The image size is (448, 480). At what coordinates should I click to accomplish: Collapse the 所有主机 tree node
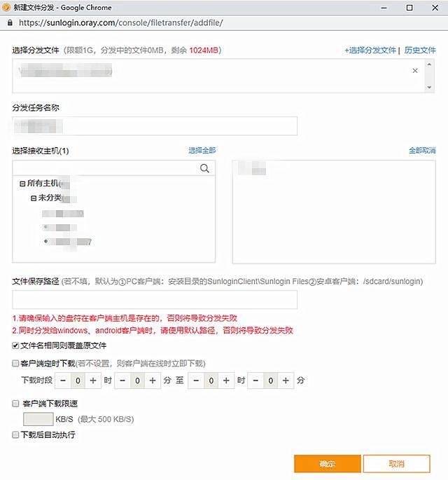coord(22,184)
